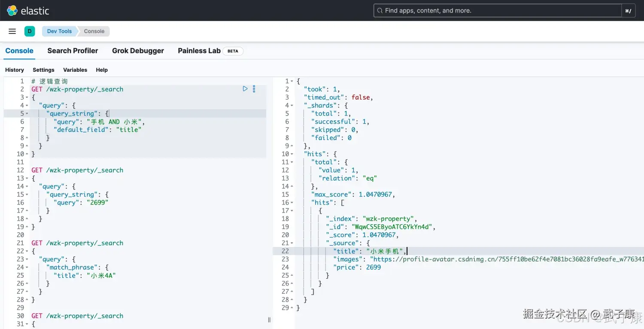644x329 pixels.
Task: Open the hamburger navigation menu
Action: point(12,31)
